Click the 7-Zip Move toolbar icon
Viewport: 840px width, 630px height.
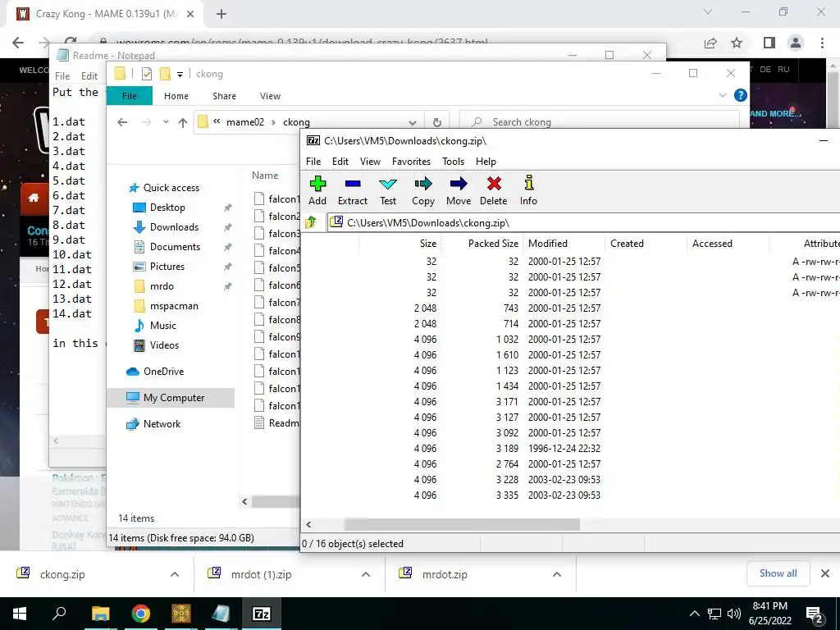click(x=459, y=190)
